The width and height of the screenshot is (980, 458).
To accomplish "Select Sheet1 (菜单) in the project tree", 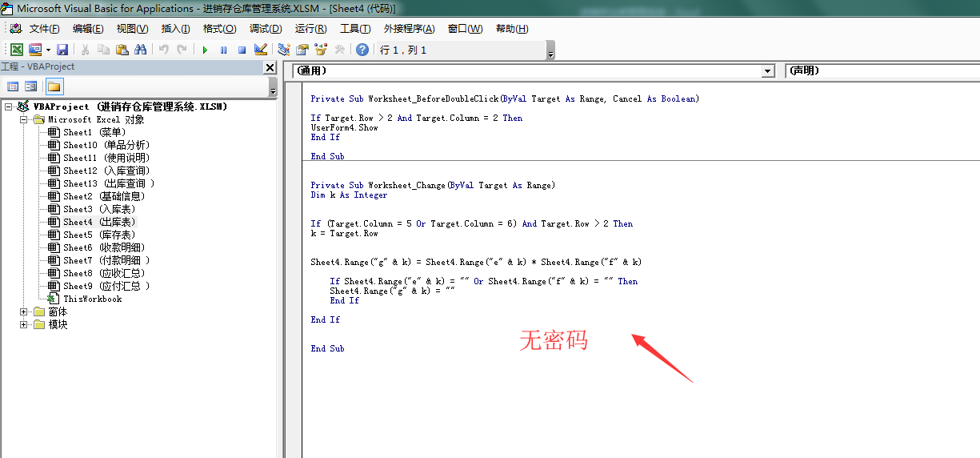I will pos(94,132).
